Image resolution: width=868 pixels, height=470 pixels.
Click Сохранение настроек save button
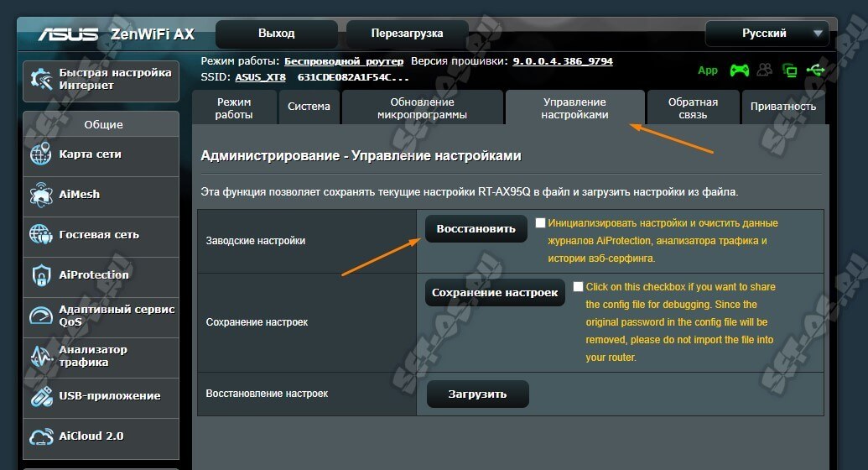(495, 293)
